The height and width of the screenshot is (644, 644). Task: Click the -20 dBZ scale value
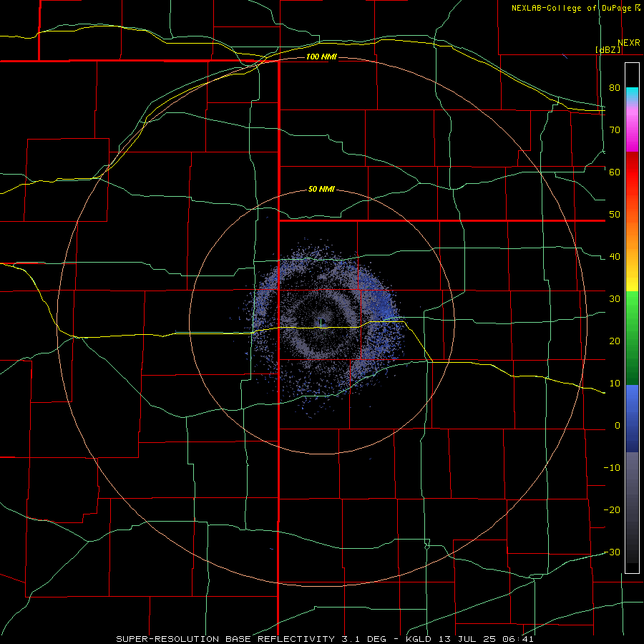click(612, 510)
